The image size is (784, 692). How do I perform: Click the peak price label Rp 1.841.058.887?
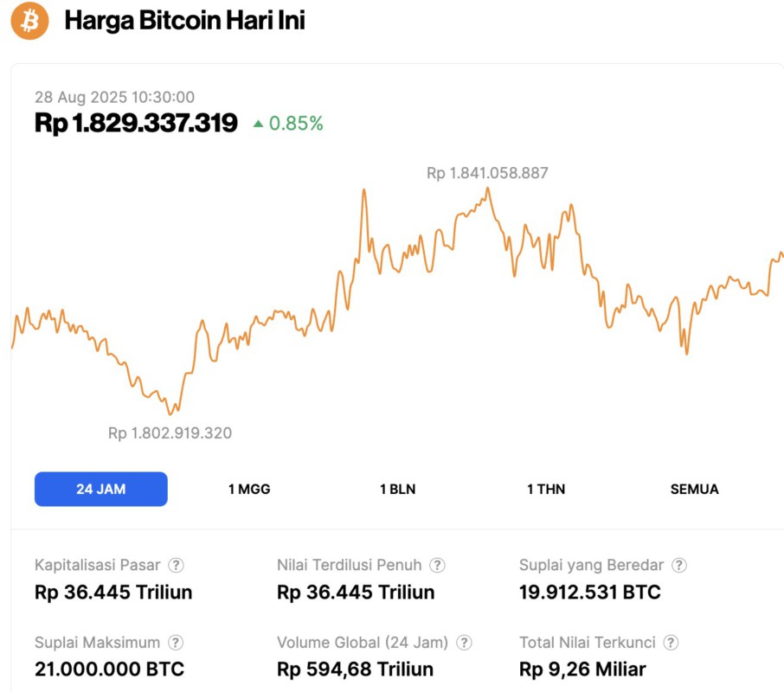click(486, 172)
